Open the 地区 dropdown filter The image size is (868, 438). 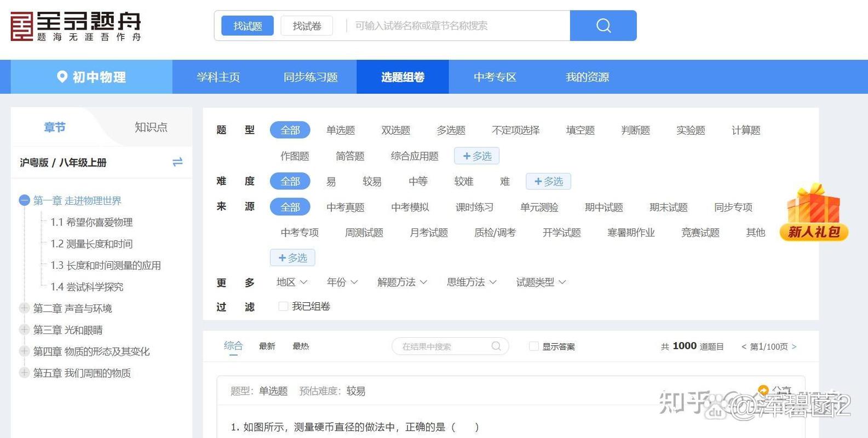click(x=292, y=282)
